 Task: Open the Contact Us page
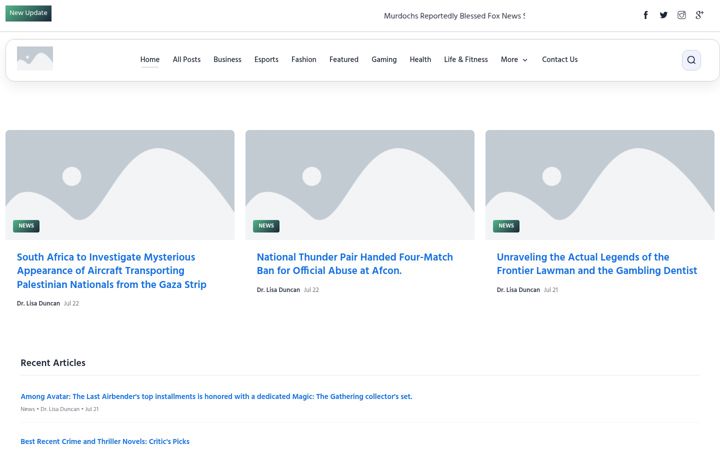click(x=560, y=59)
